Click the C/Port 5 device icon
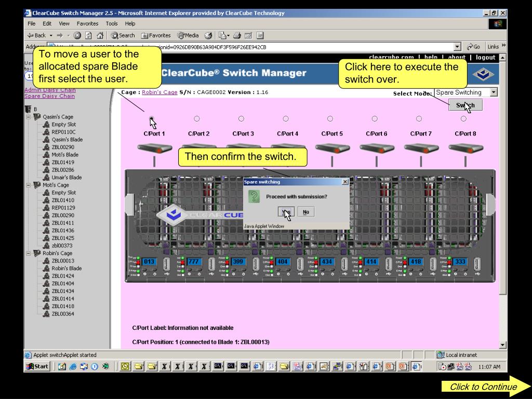The width and height of the screenshot is (532, 399). (332, 148)
